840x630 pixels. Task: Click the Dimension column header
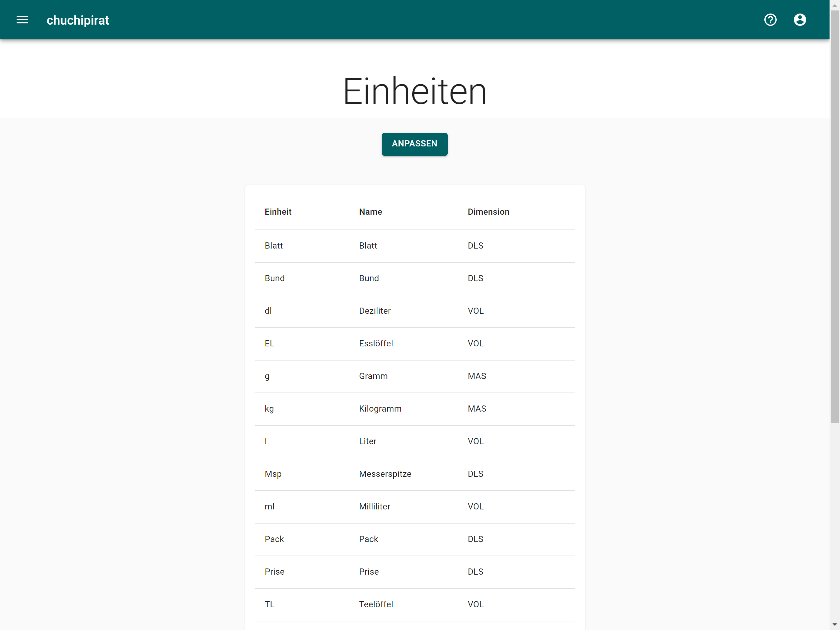[488, 212]
